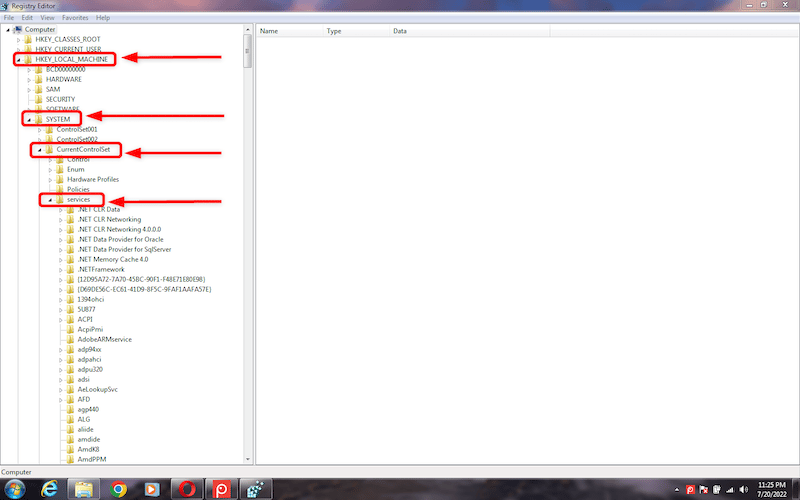Click the ALG folder icon
Viewport: 800px width, 500px height.
pyautogui.click(x=70, y=419)
